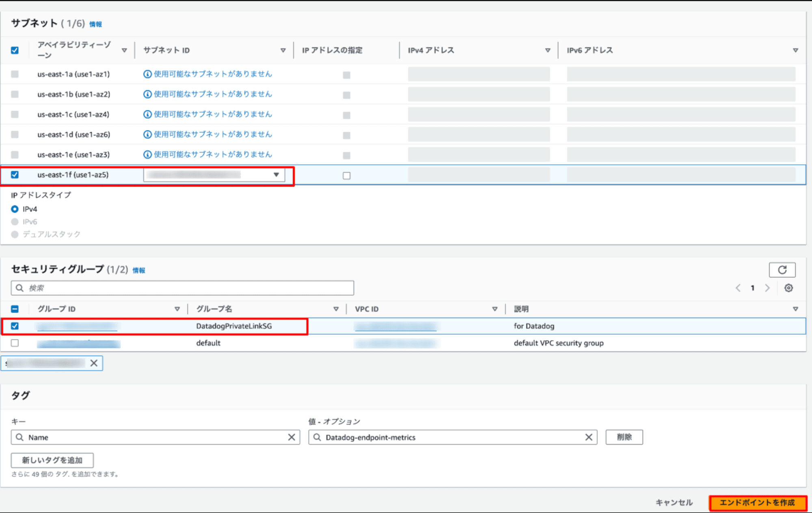
Task: Click info icon in us-east-1a row
Action: click(x=147, y=74)
